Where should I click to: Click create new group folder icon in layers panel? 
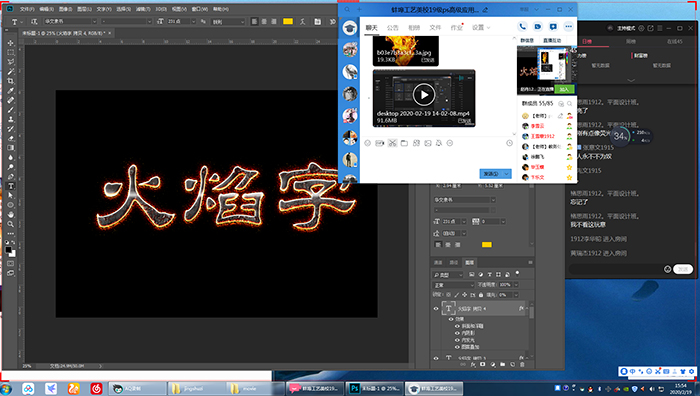tap(503, 365)
